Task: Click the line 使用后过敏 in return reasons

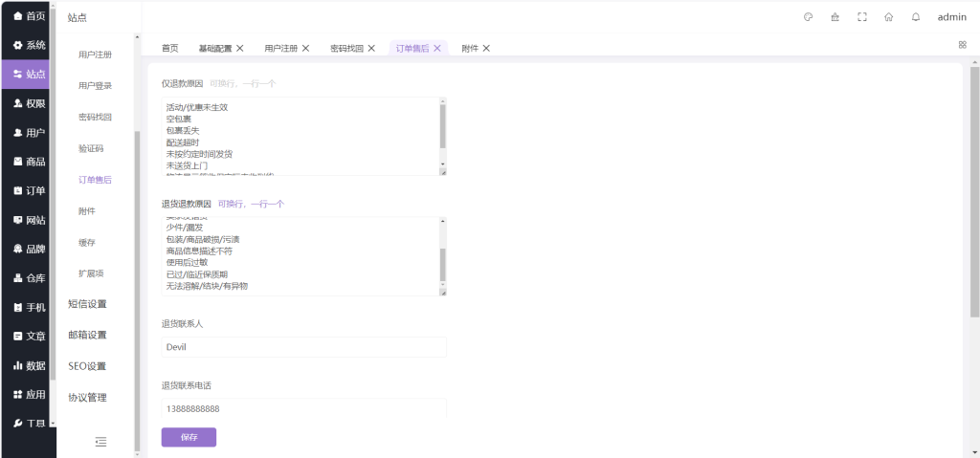Action: [x=187, y=262]
